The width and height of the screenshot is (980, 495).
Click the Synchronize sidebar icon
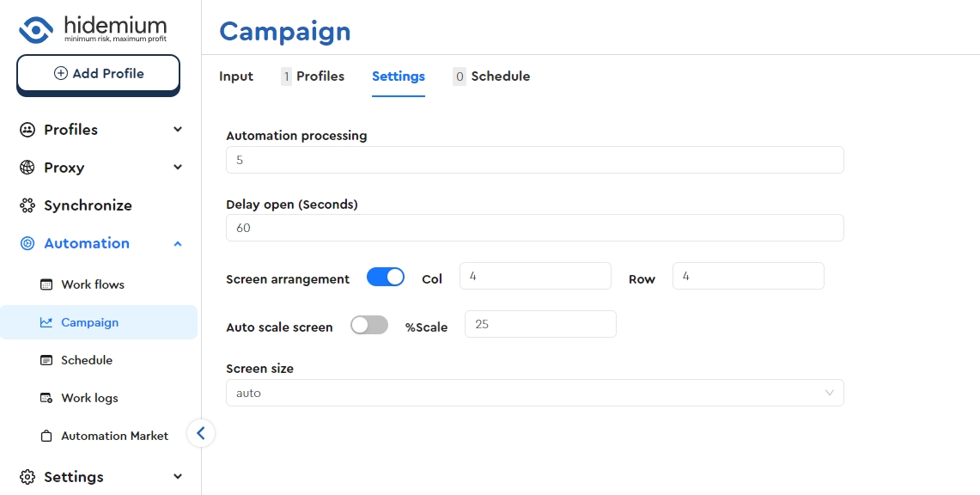[27, 205]
